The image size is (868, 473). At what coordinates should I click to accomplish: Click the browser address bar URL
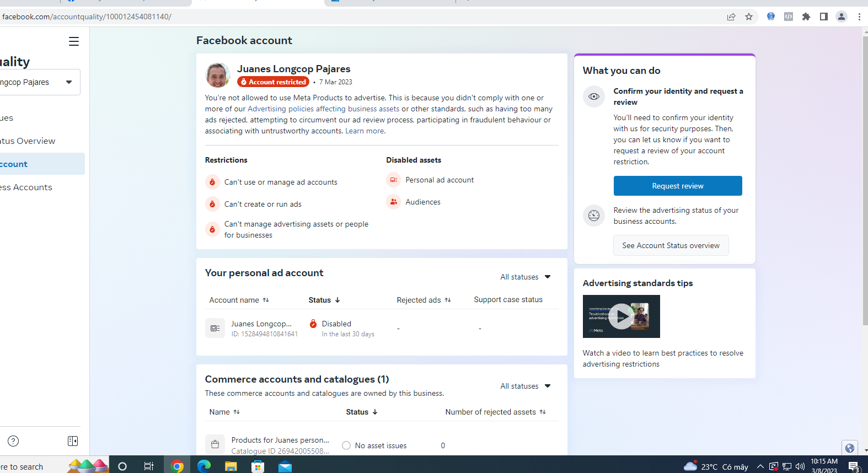click(x=87, y=17)
